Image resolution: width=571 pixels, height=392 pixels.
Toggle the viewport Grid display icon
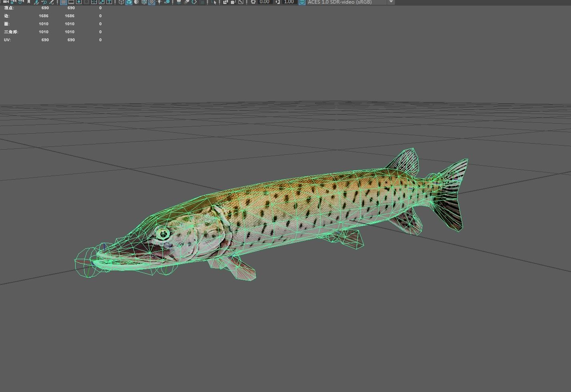click(63, 2)
